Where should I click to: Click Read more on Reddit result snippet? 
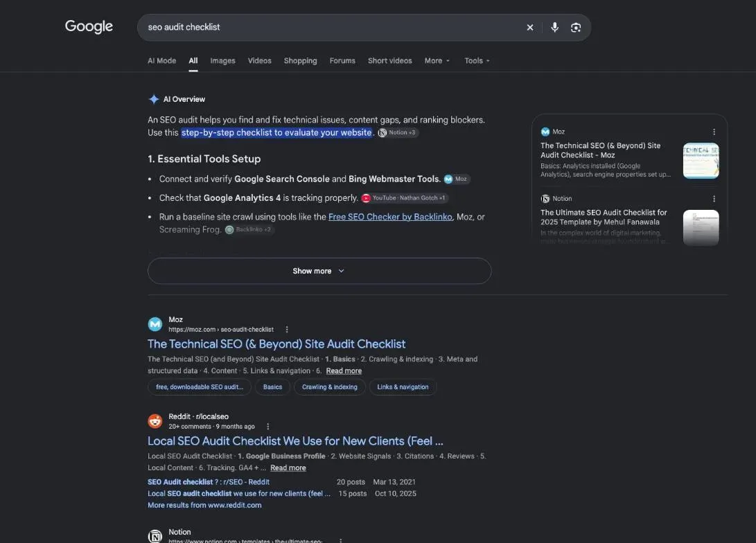click(x=288, y=468)
